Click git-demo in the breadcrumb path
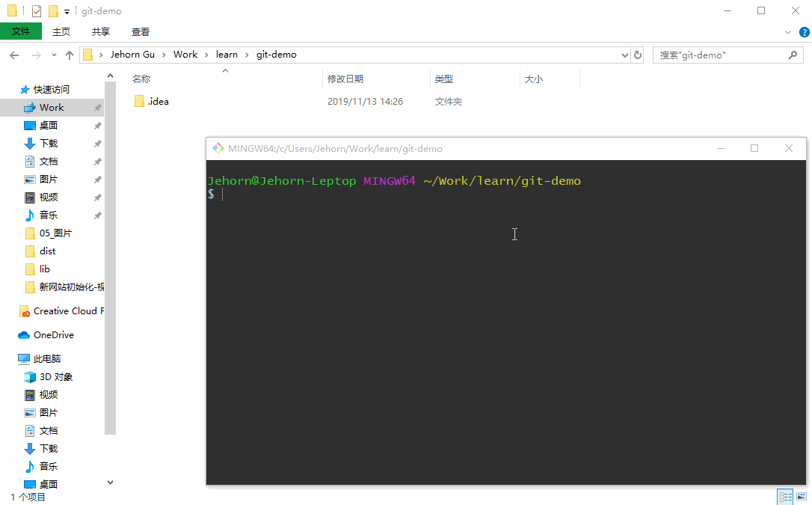Image resolution: width=812 pixels, height=505 pixels. (277, 55)
